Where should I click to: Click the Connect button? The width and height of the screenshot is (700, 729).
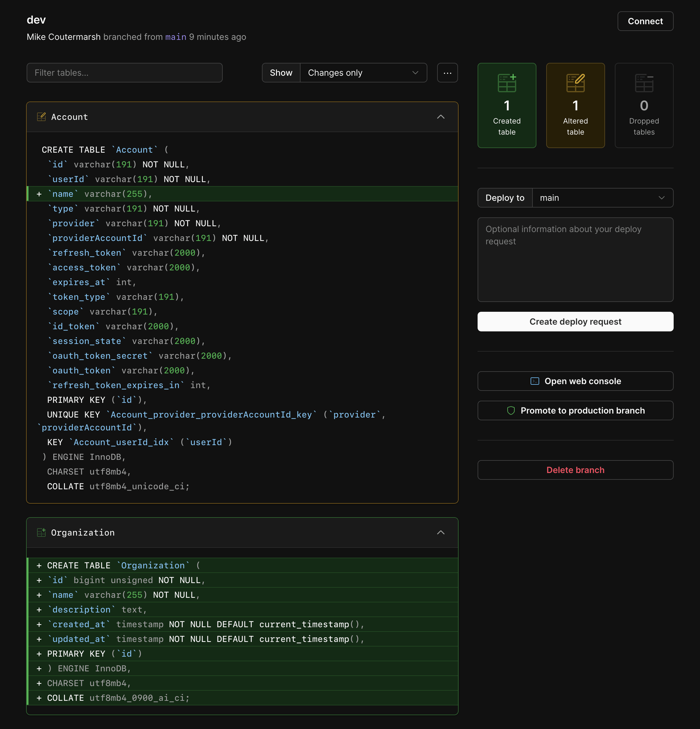click(645, 21)
